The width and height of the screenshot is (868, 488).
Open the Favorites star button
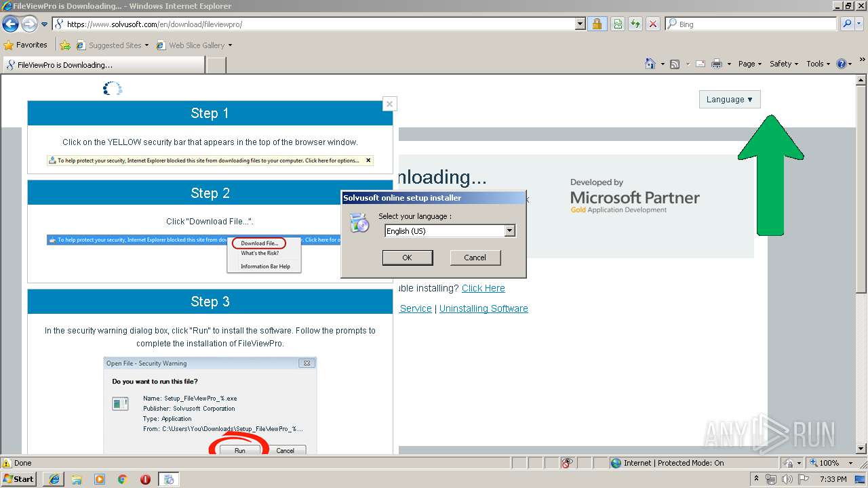(26, 45)
